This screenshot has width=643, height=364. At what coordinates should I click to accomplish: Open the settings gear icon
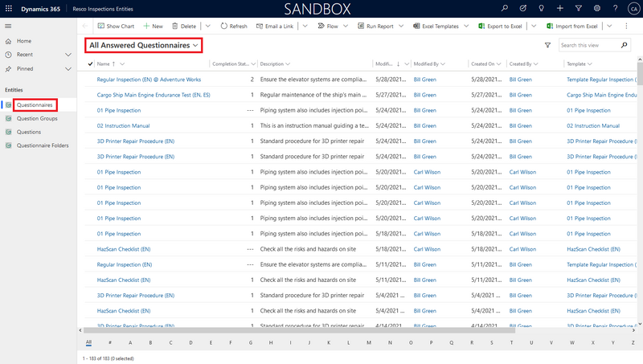pyautogui.click(x=596, y=8)
